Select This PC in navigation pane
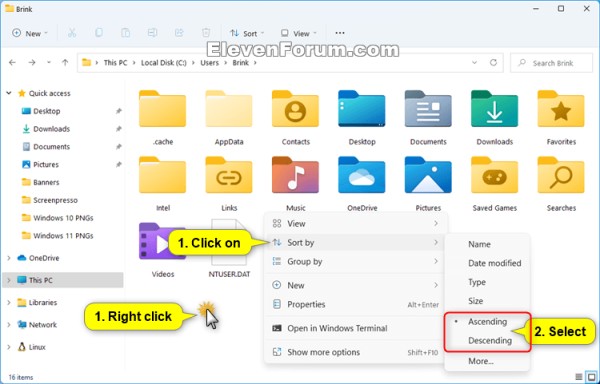Screen dimensions: 600x384 coord(63,280)
